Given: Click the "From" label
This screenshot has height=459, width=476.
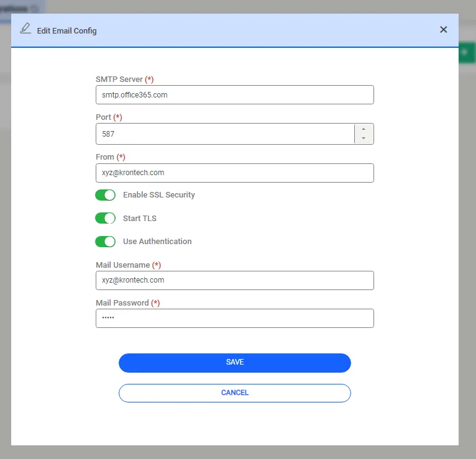Looking at the screenshot, I should click(x=105, y=157).
